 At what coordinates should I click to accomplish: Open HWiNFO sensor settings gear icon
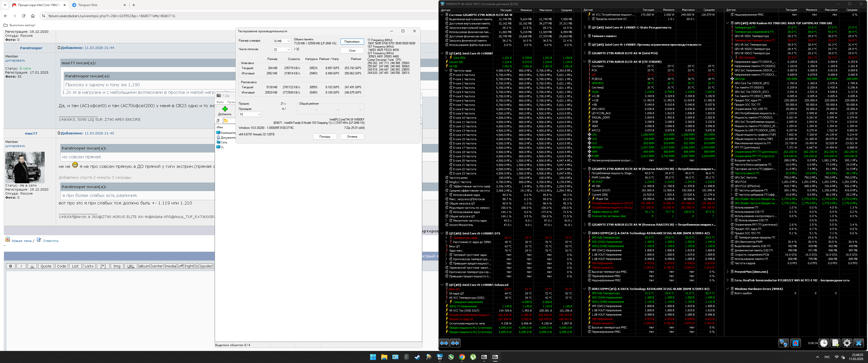tap(847, 343)
